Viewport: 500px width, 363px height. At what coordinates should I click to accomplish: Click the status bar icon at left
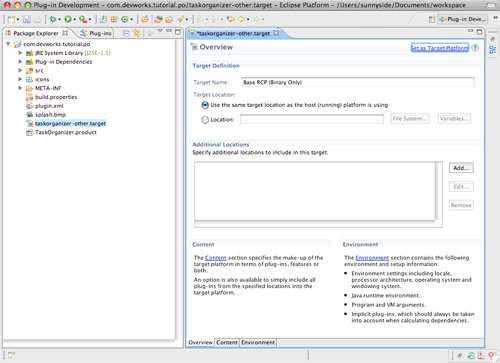pyautogui.click(x=11, y=355)
